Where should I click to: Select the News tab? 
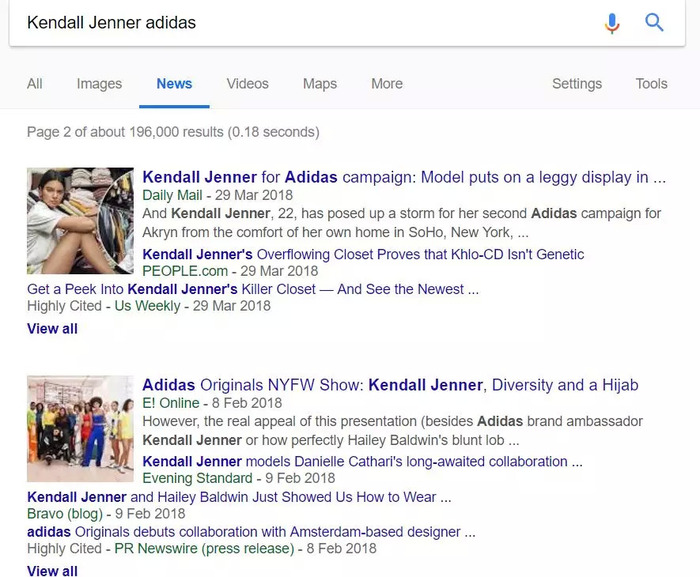click(x=174, y=84)
